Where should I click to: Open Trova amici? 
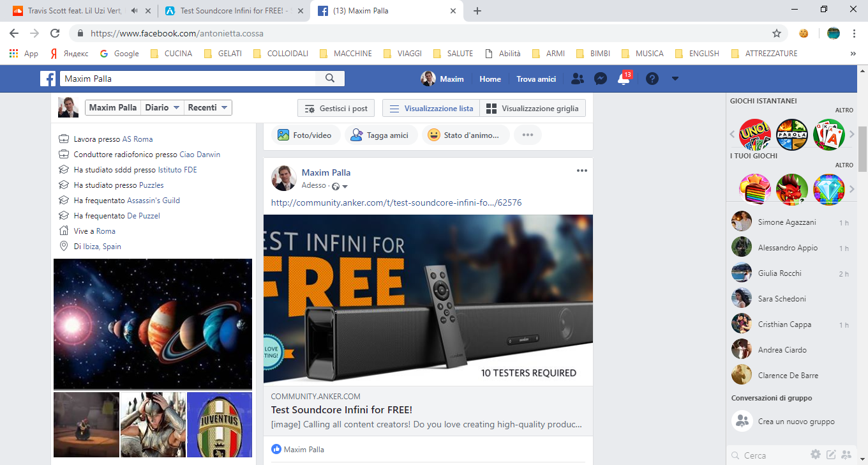pyautogui.click(x=536, y=79)
